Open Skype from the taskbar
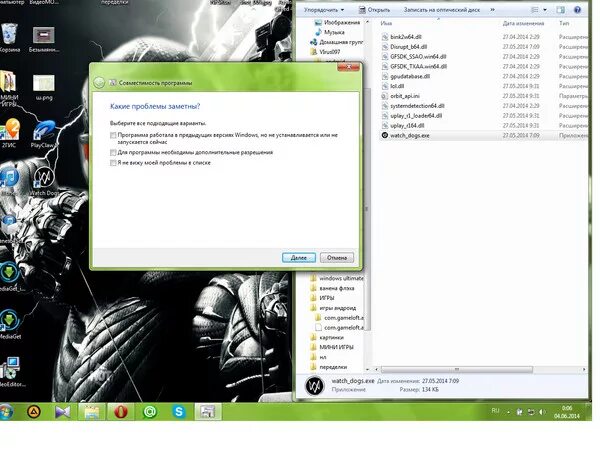Screen dimensions: 600x450 (179, 412)
